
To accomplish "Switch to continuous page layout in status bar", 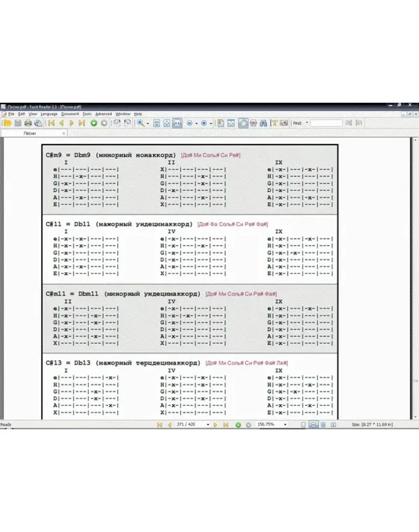I will coord(314,425).
